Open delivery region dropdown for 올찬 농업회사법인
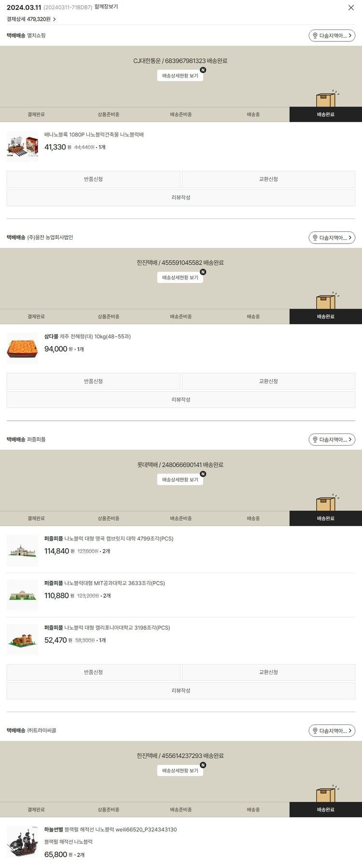The height and width of the screenshot is (868, 362). click(332, 238)
